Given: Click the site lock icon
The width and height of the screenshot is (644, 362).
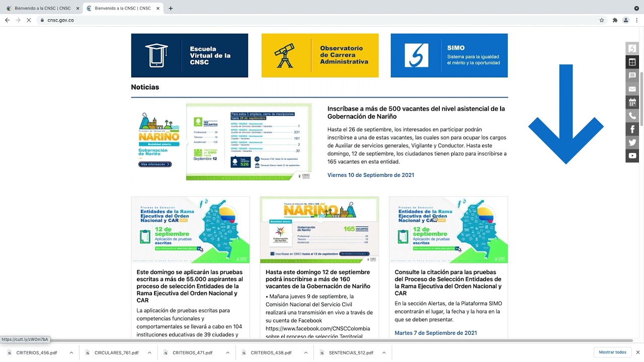Looking at the screenshot, I should coord(43,20).
